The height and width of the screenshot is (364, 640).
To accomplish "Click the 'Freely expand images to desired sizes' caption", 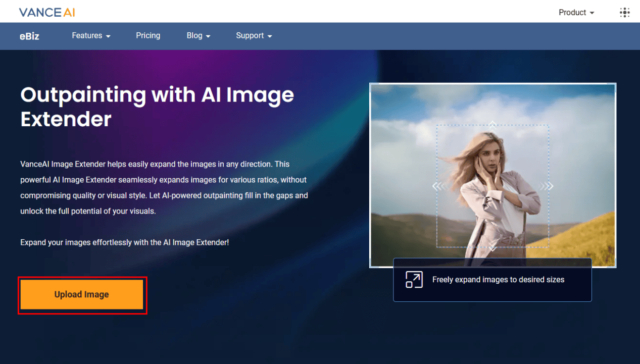I will 498,280.
